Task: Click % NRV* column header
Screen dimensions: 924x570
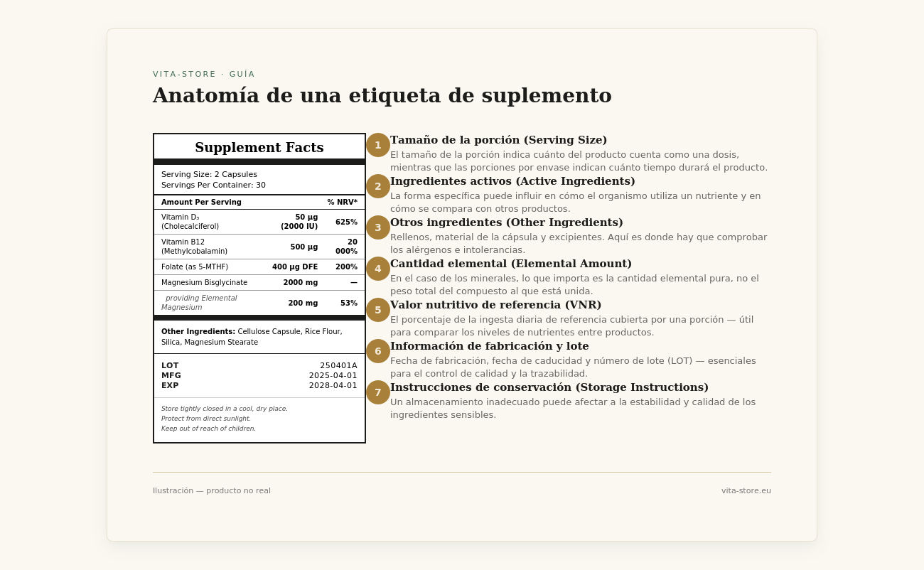Action: tap(343, 203)
